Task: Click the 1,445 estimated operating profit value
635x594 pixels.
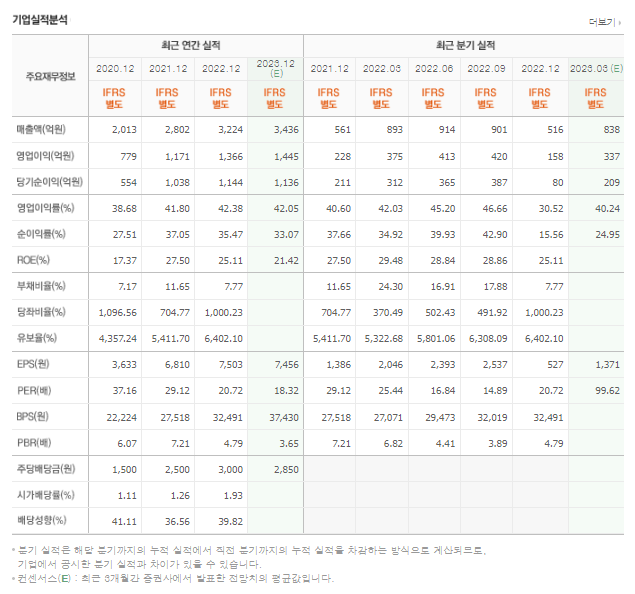Action: click(286, 157)
